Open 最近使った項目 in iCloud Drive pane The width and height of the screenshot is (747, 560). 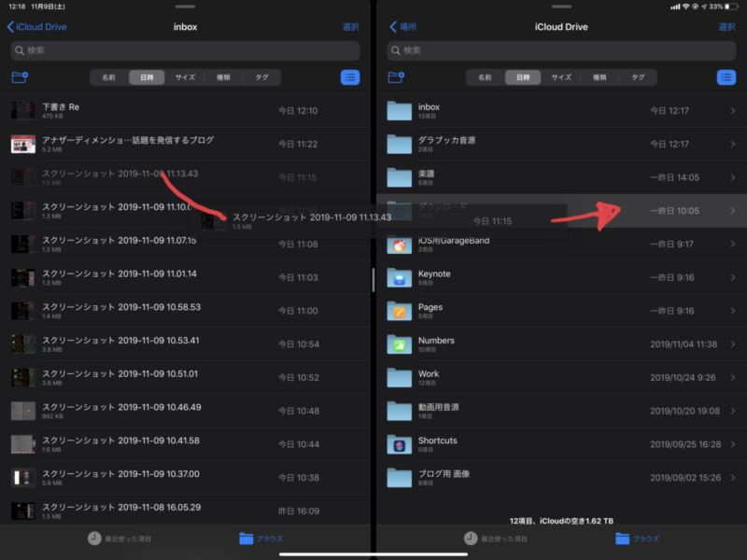click(496, 539)
